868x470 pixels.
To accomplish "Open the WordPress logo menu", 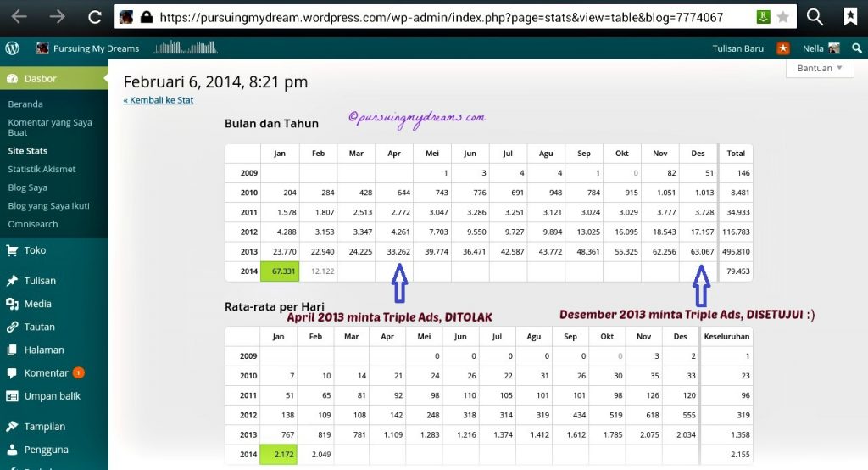I will point(12,48).
